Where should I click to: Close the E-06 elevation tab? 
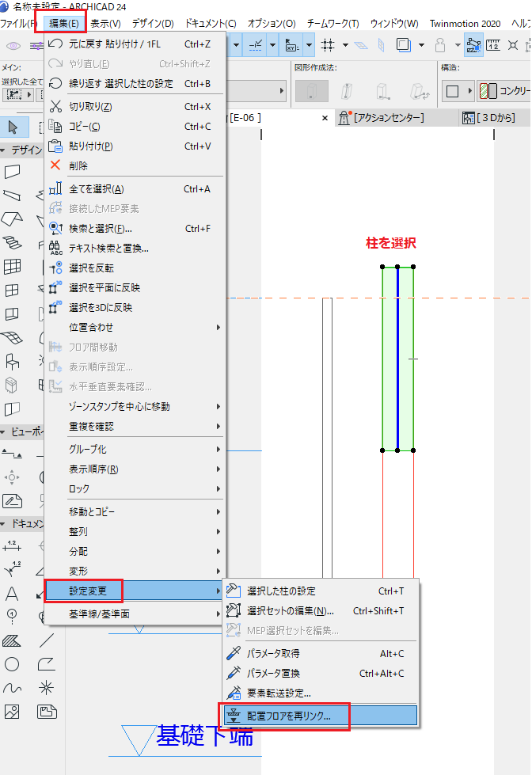pyautogui.click(x=325, y=118)
